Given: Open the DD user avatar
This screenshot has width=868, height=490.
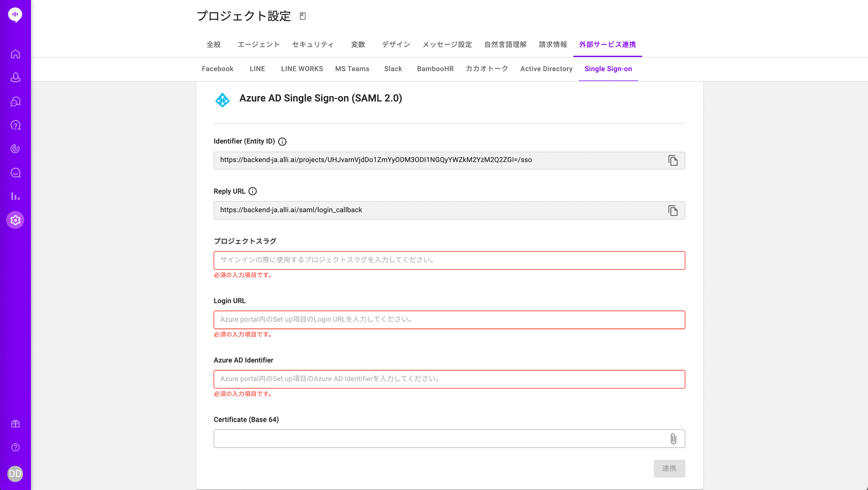Looking at the screenshot, I should (15, 474).
